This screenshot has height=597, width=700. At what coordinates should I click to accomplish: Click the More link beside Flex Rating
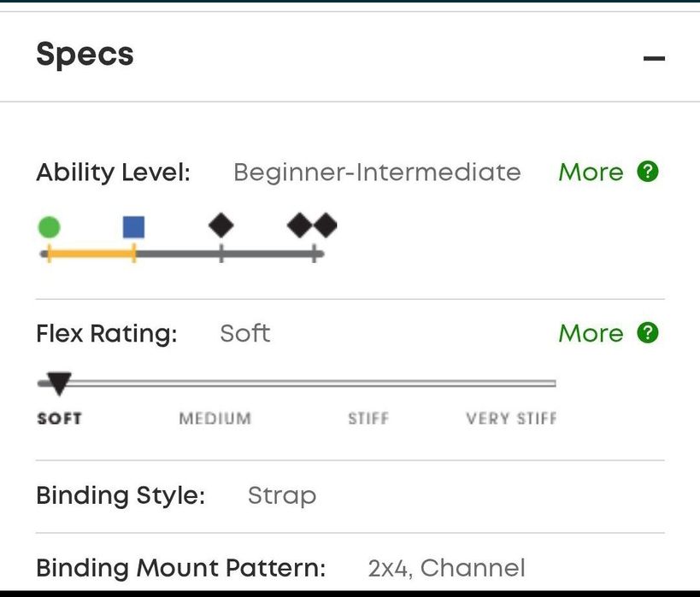pyautogui.click(x=591, y=333)
